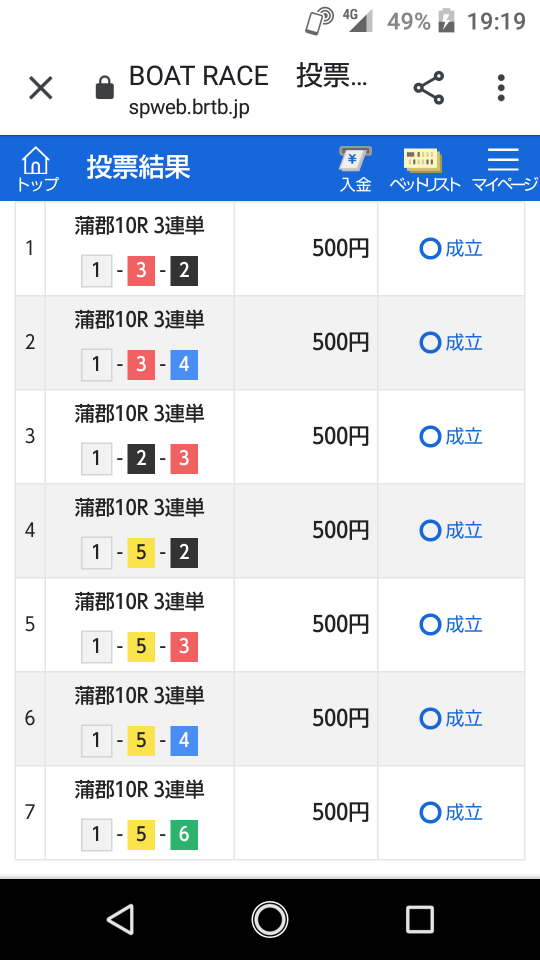This screenshot has width=540, height=960.
Task: Tap the 500円 amount in row 3
Action: click(341, 437)
